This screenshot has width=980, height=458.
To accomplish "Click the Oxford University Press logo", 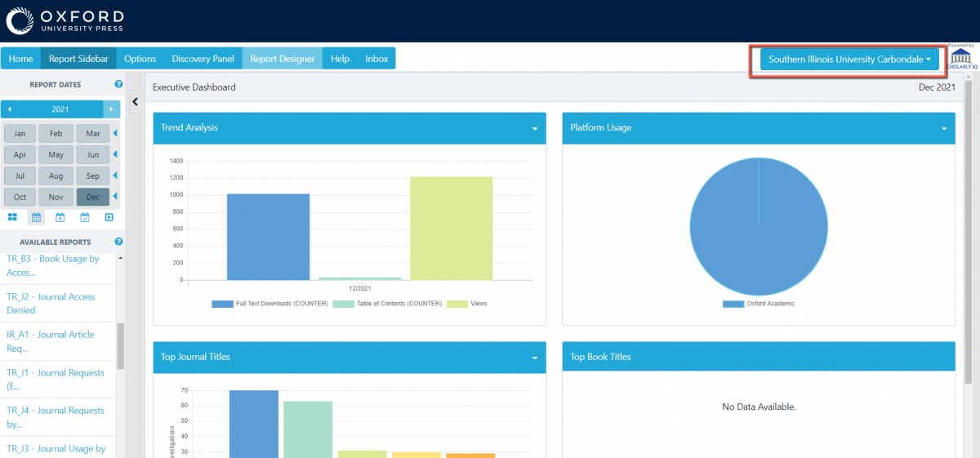I will (65, 21).
